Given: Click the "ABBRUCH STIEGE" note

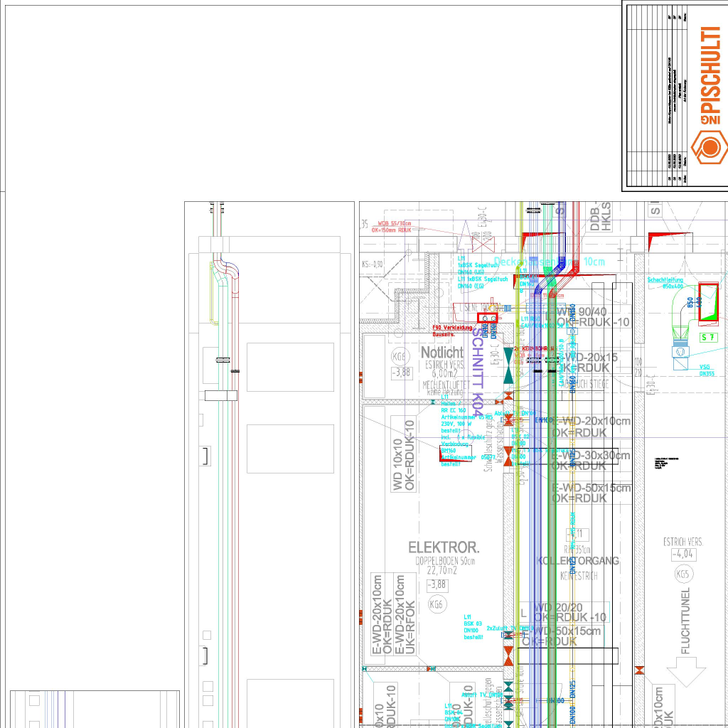Looking at the screenshot, I should tap(584, 385).
